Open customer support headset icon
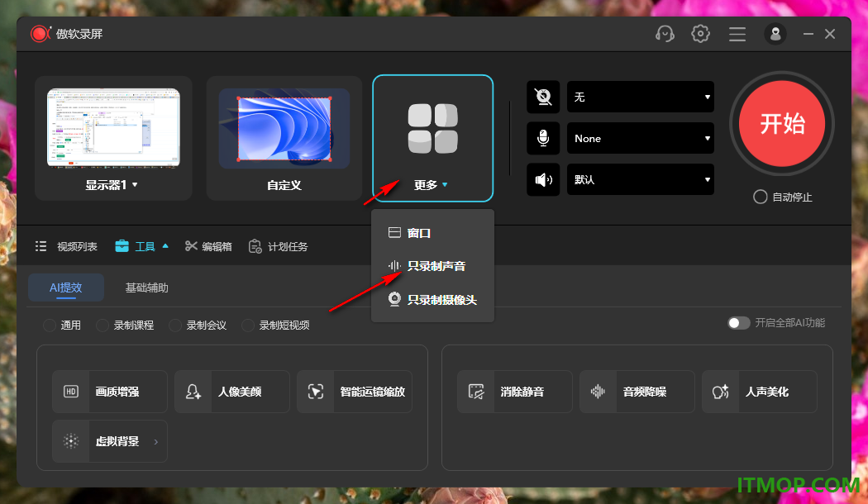This screenshot has height=504, width=868. (x=665, y=35)
